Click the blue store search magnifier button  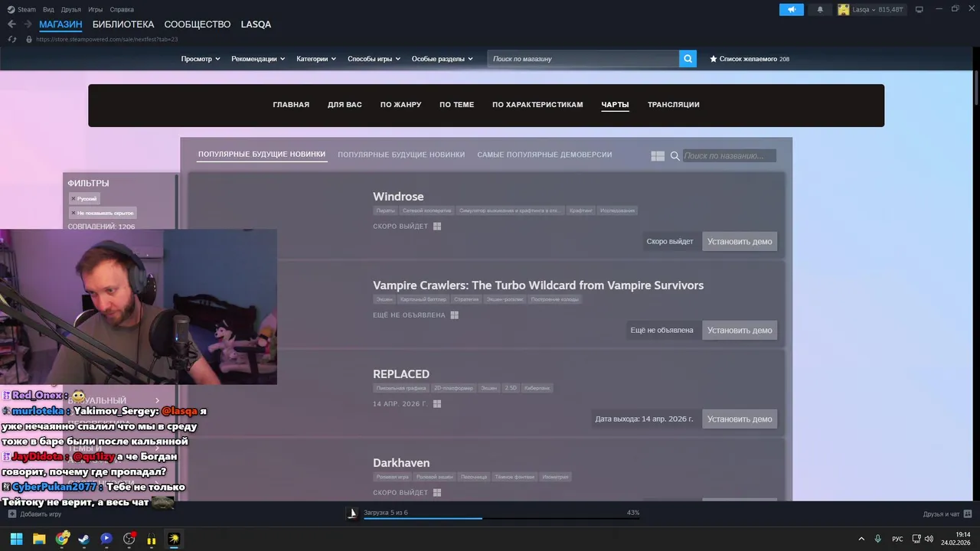click(x=688, y=58)
